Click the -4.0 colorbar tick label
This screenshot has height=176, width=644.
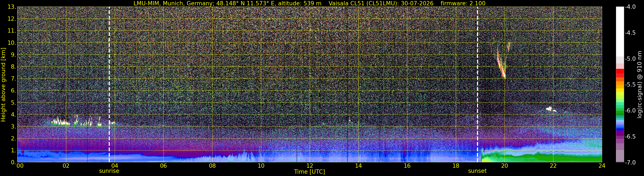(630, 7)
